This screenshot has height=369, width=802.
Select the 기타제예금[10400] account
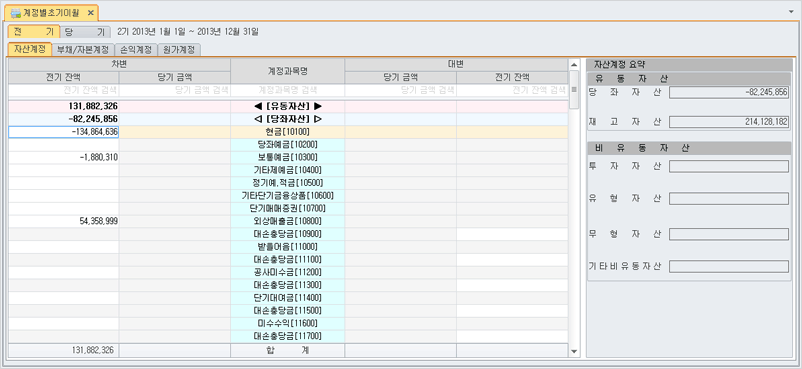click(x=287, y=170)
